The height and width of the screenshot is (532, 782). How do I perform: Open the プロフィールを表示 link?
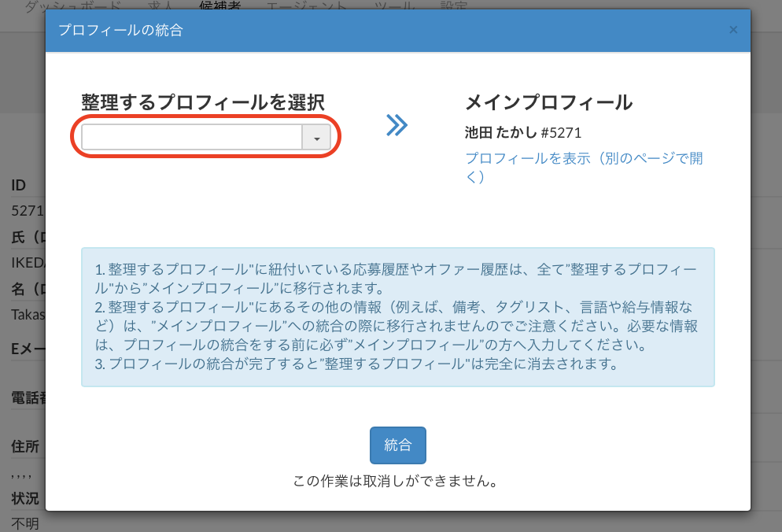[584, 167]
